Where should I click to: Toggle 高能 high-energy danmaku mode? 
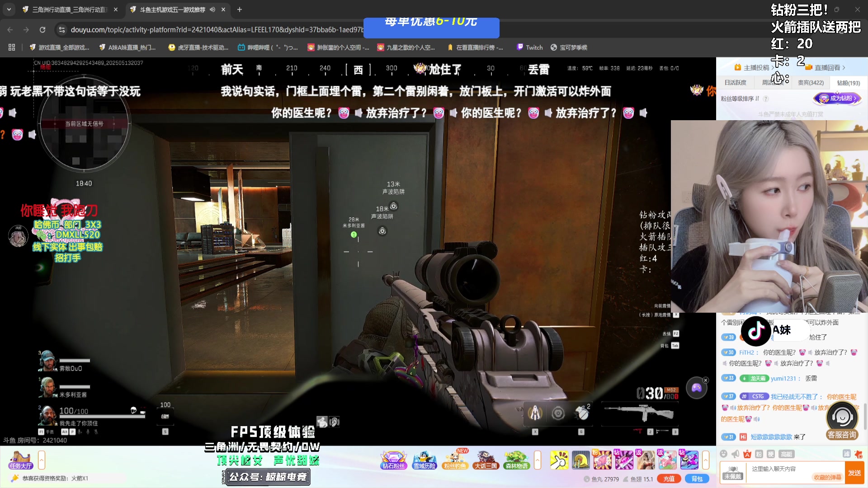786,454
